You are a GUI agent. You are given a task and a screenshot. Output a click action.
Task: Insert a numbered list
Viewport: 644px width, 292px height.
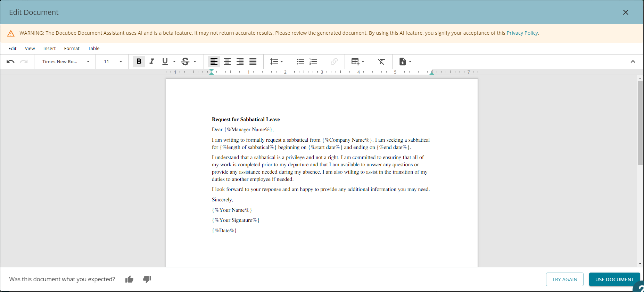[313, 61]
